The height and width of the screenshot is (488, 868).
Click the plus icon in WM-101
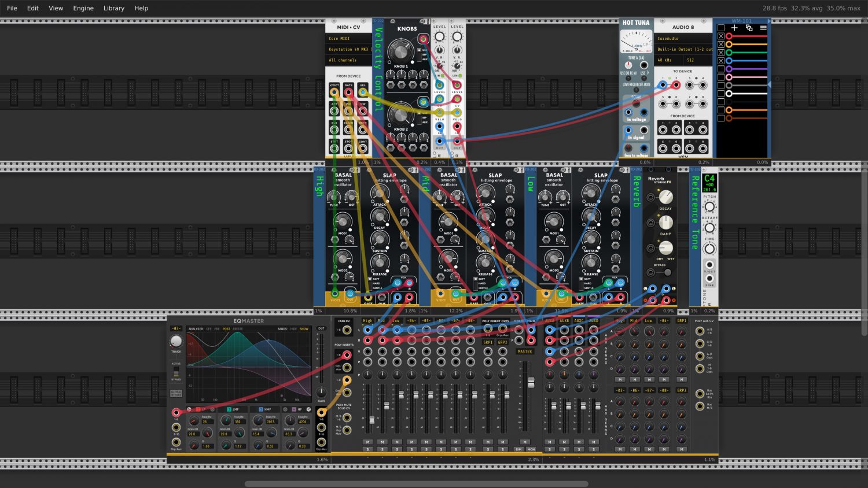click(x=734, y=28)
